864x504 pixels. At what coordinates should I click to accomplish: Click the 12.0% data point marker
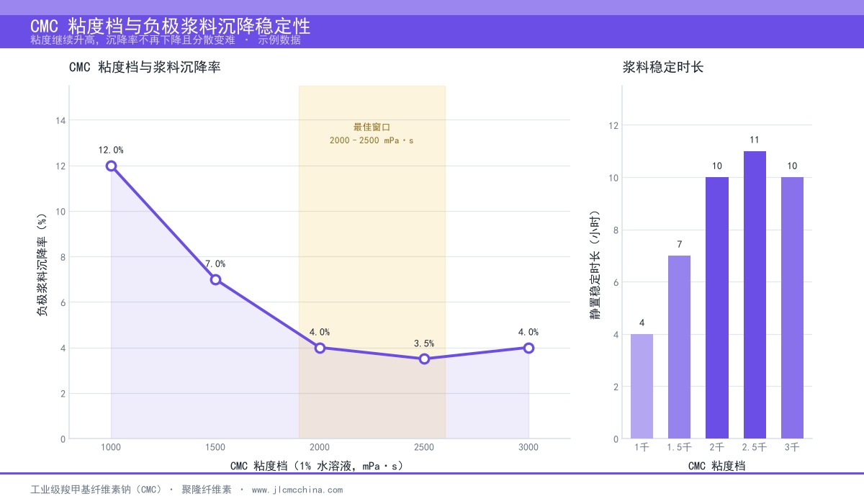pyautogui.click(x=111, y=166)
